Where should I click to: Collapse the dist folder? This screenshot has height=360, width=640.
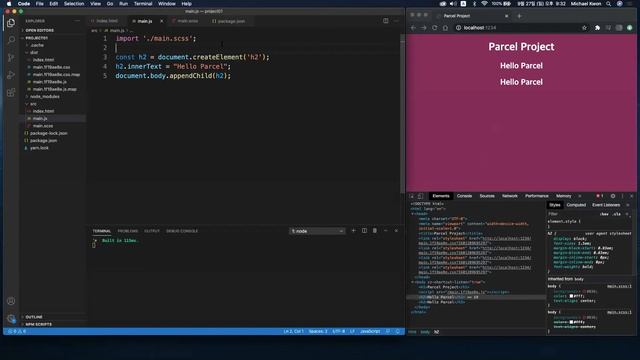34,52
